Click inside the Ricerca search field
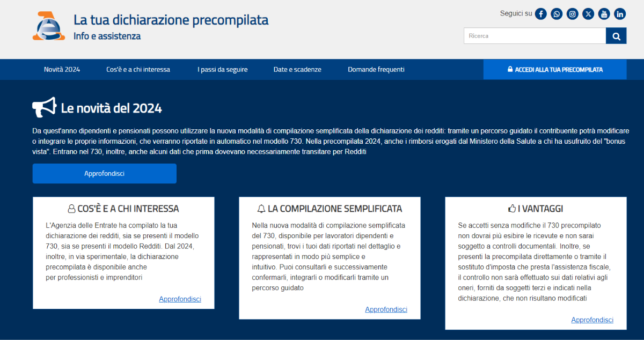644x340 pixels. coord(534,36)
